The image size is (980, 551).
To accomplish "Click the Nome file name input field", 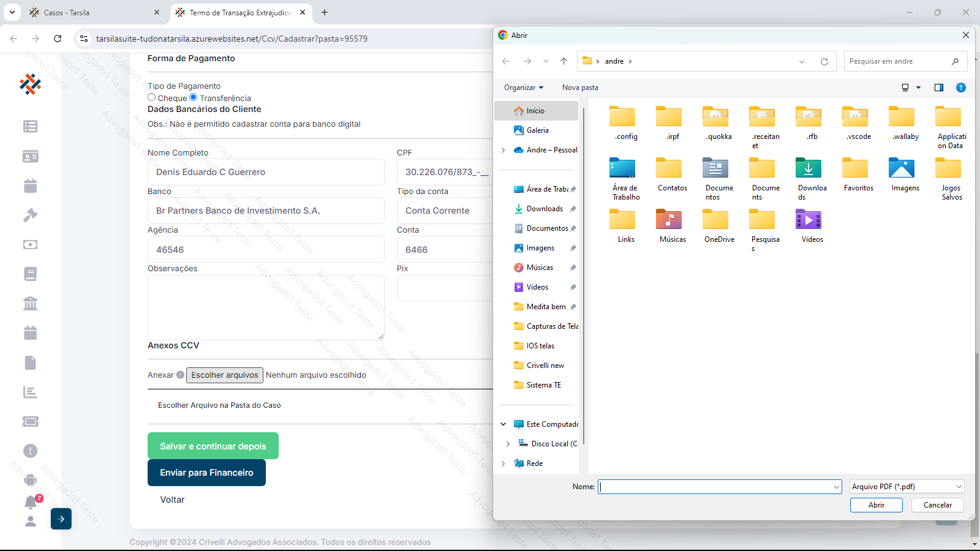I will 715,487.
